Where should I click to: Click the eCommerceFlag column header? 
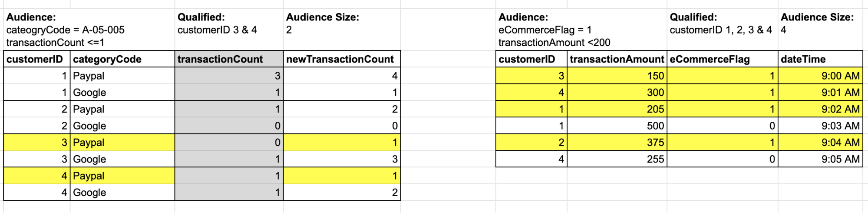point(722,59)
